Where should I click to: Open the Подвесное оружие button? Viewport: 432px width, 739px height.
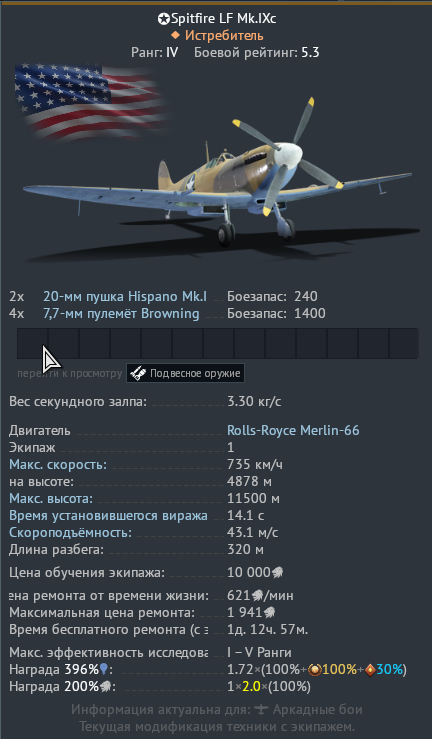(x=185, y=373)
